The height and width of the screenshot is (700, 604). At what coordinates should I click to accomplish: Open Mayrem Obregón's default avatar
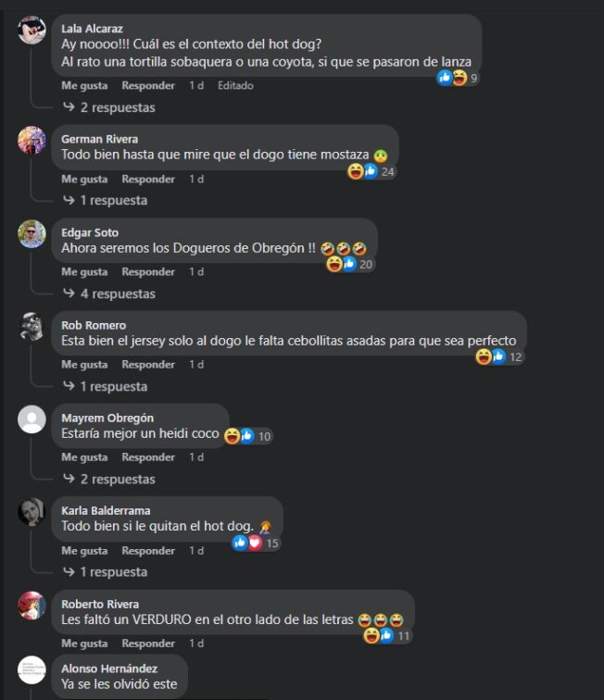[x=31, y=419]
